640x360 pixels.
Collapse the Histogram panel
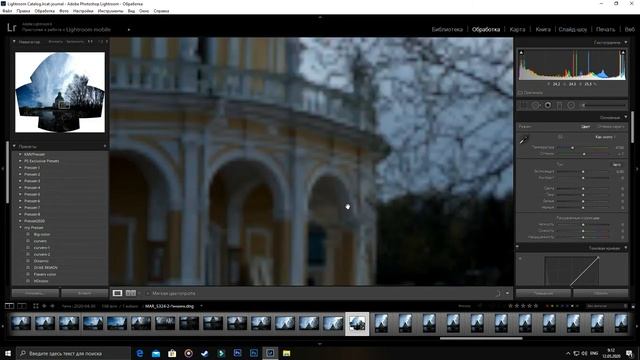[x=626, y=42]
